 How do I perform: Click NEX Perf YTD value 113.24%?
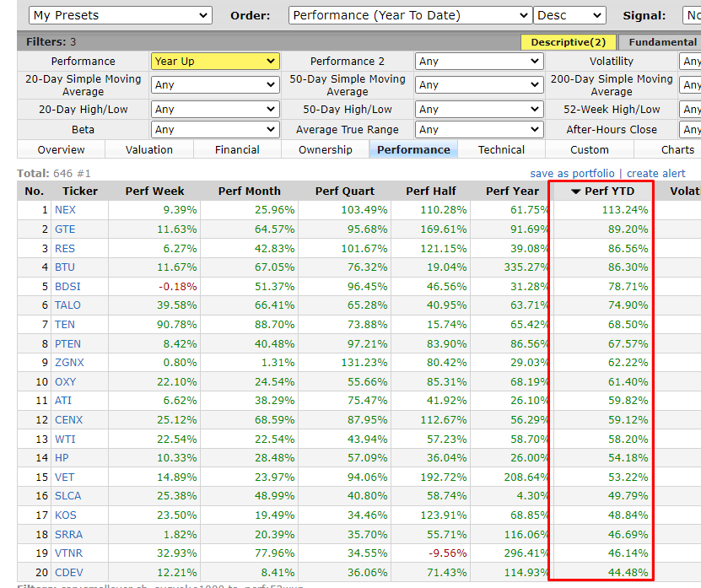(625, 210)
